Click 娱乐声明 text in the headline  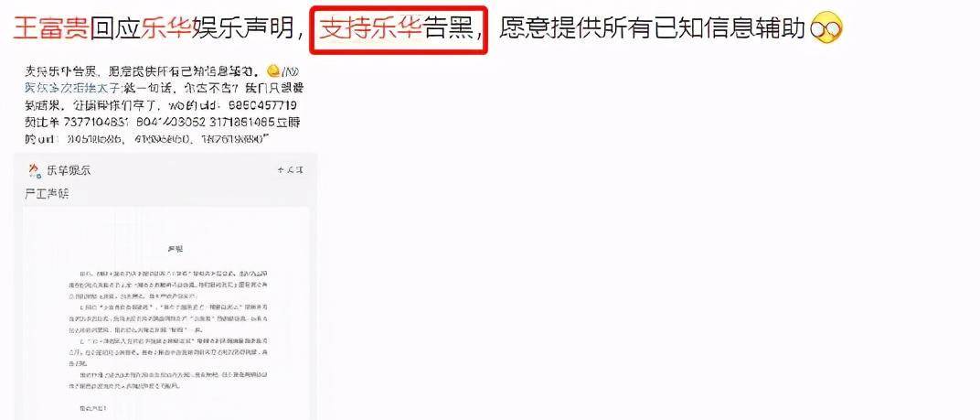(x=244, y=29)
